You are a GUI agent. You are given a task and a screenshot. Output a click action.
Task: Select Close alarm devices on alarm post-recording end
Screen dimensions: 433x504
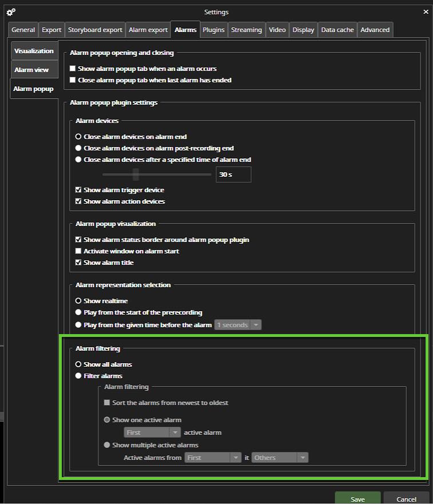[x=78, y=148]
